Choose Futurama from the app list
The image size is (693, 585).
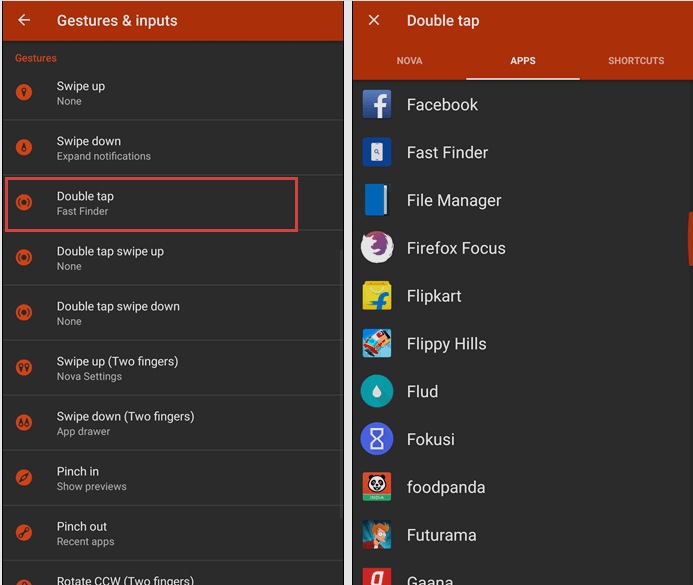coord(523,535)
